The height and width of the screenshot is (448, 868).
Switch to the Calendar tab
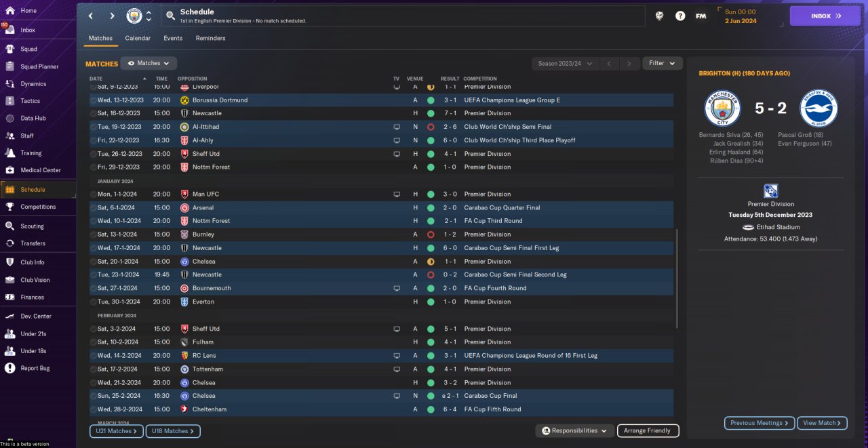tap(138, 38)
